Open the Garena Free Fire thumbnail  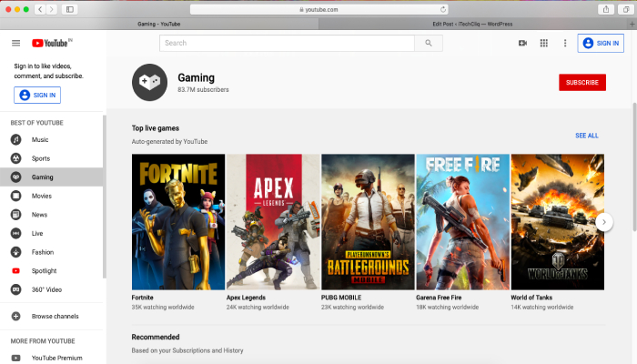[x=462, y=222]
